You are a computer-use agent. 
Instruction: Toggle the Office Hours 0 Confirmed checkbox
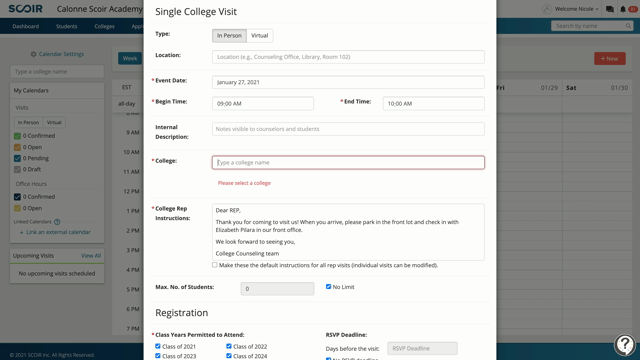[17, 197]
